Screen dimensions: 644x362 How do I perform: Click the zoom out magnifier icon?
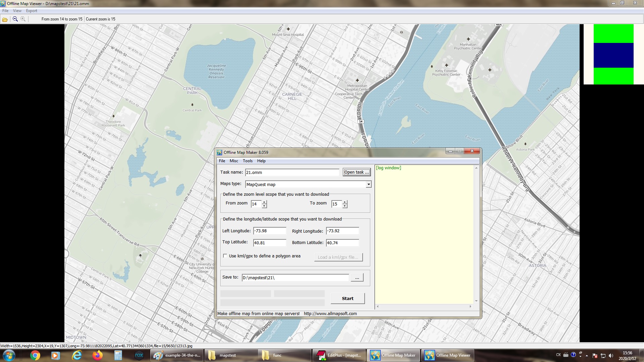click(x=15, y=19)
